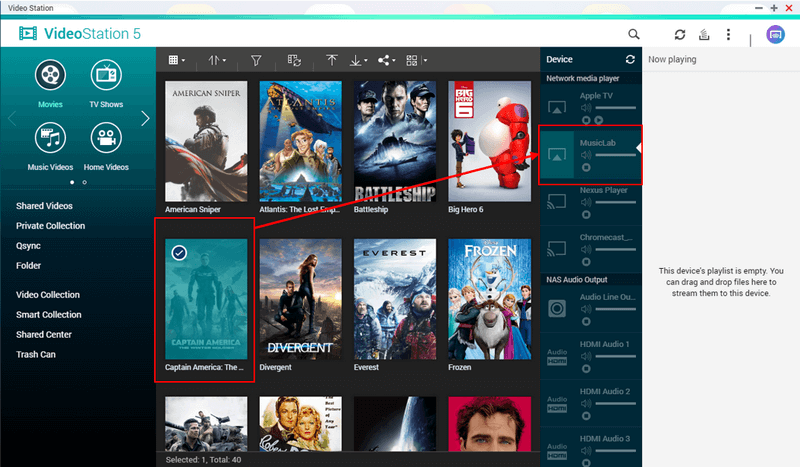Open the share dropdown
This screenshot has width=800, height=467.
386,60
